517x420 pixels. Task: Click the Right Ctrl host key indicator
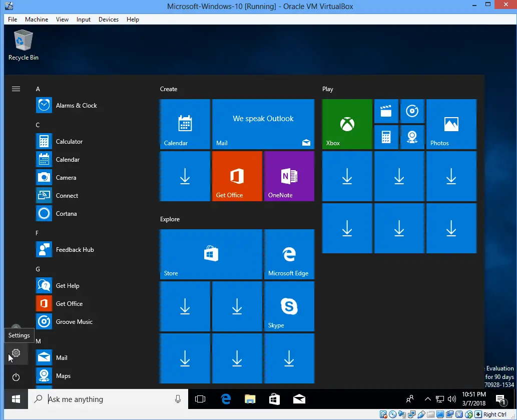494,414
